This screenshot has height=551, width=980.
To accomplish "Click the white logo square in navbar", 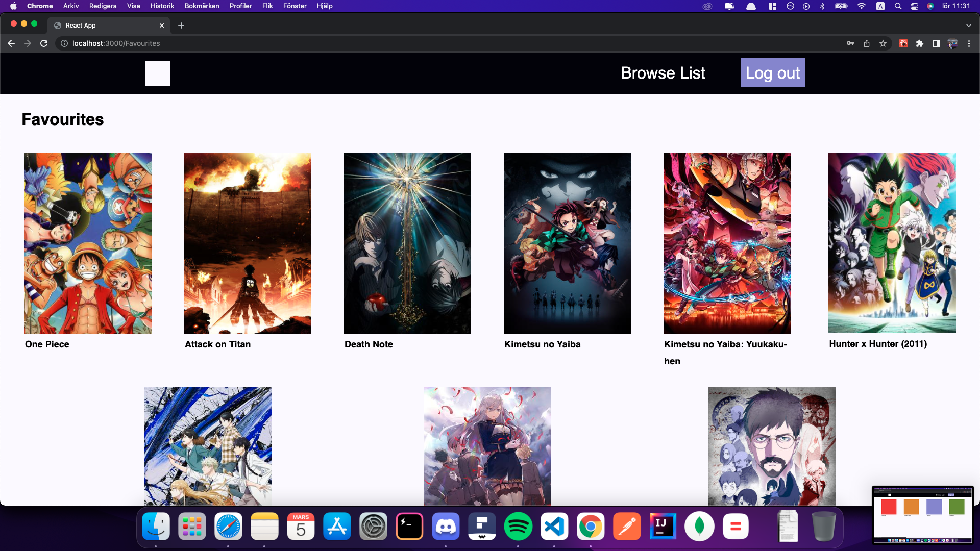I will pyautogui.click(x=157, y=73).
